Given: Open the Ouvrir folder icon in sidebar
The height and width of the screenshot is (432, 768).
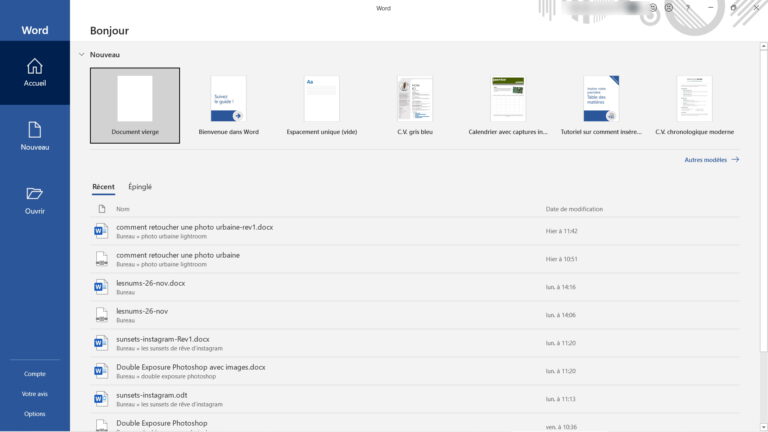Looking at the screenshot, I should 34,193.
